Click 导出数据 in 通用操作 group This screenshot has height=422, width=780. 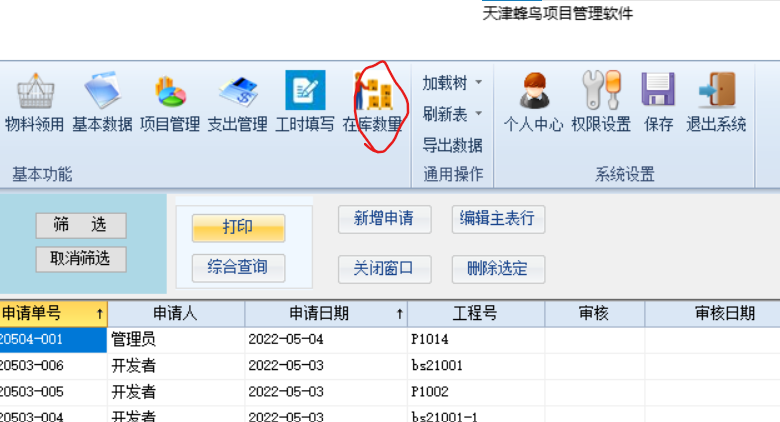point(453,145)
